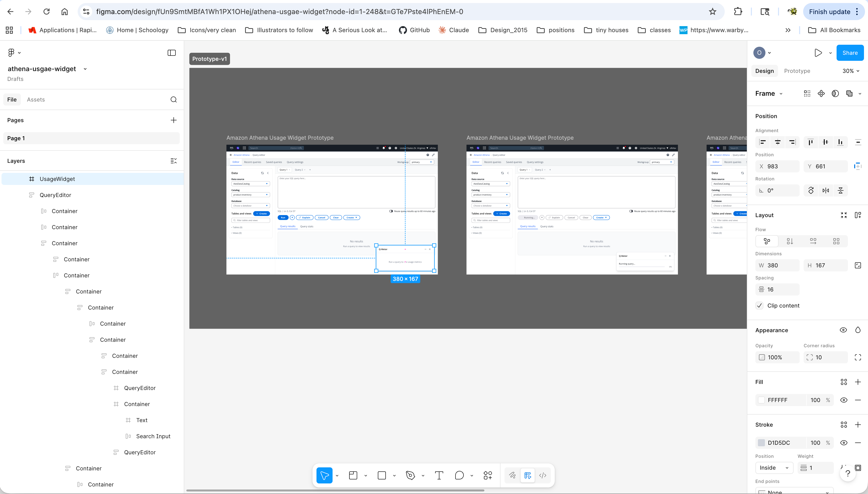The image size is (868, 494).
Task: Select the Text tool
Action: click(439, 475)
